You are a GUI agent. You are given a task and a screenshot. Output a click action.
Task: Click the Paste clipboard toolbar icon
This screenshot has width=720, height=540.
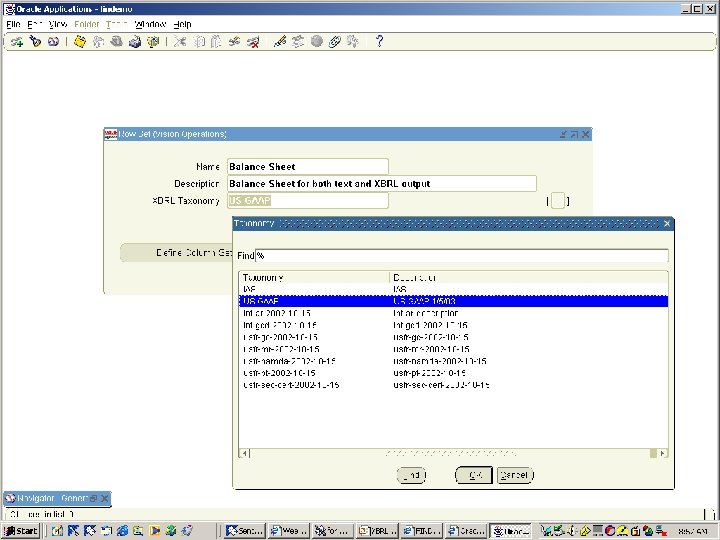click(x=216, y=42)
